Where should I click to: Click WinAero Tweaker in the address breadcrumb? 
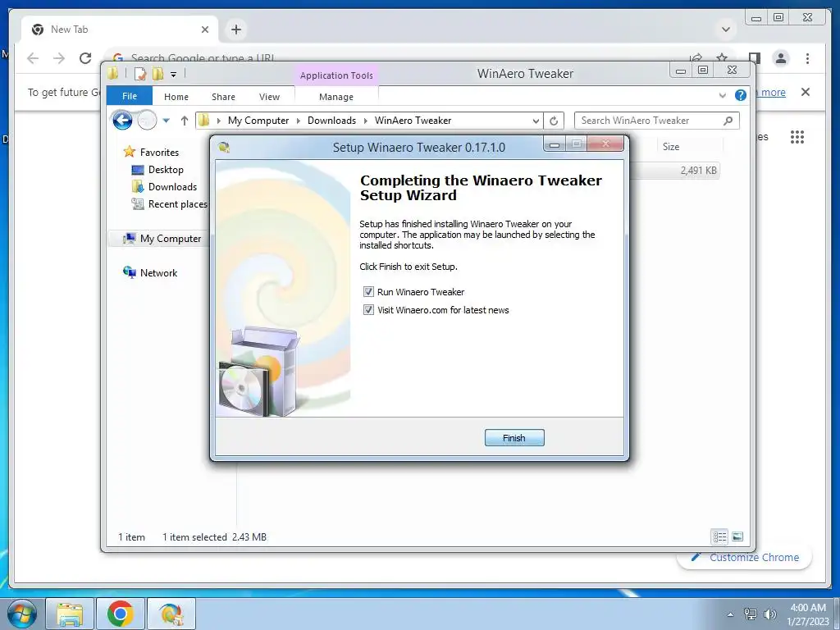coord(413,121)
